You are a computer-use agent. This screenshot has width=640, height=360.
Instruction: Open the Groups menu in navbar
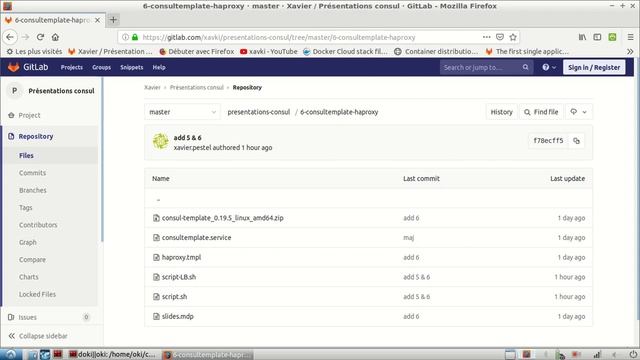(101, 67)
